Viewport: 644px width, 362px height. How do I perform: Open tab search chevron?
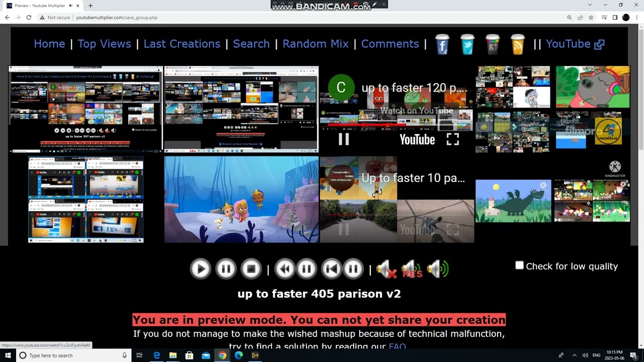tap(590, 5)
